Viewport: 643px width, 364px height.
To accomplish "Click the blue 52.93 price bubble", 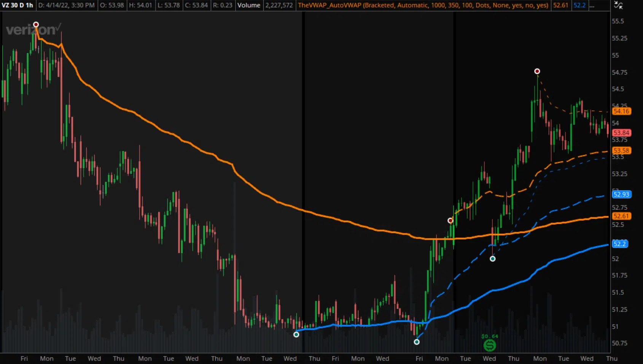I will click(621, 195).
